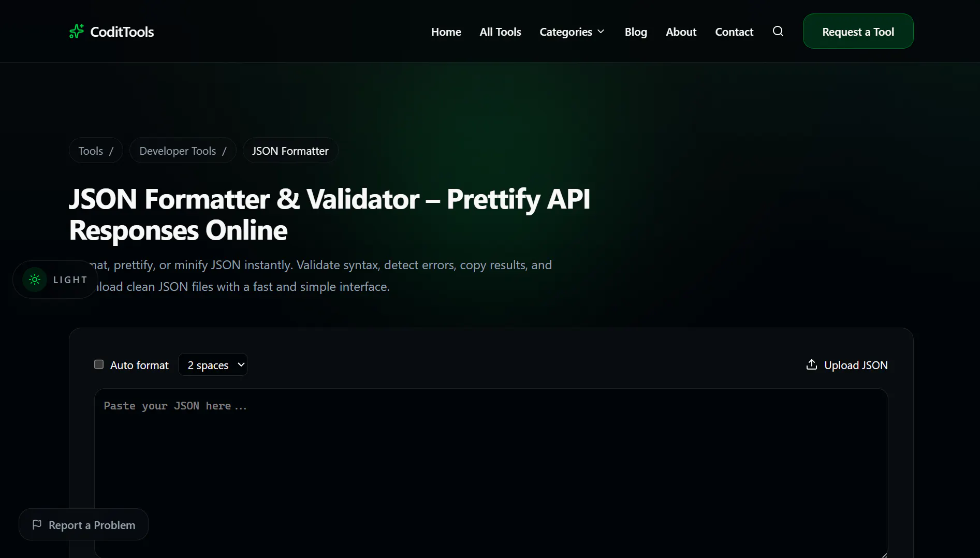Viewport: 980px width, 558px height.
Task: Click the upload arrow icon
Action: point(812,364)
